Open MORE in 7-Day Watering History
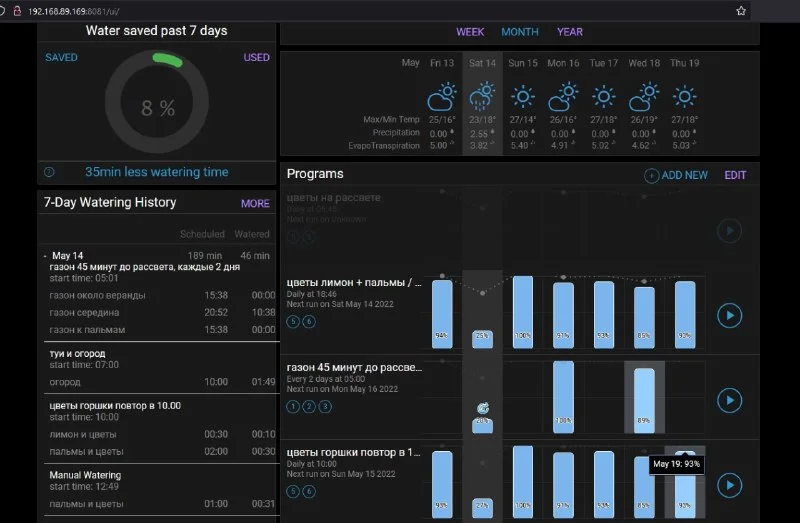Viewport: 800px width, 523px height. [255, 203]
